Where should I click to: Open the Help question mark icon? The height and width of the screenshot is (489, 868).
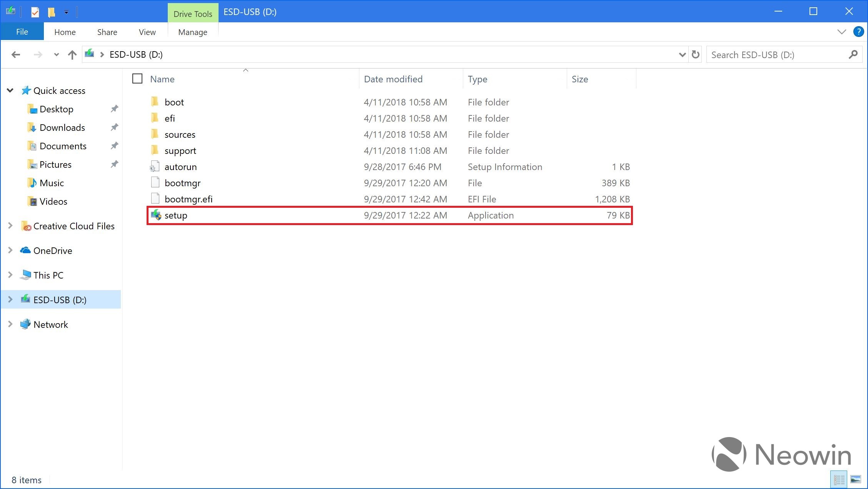click(858, 32)
